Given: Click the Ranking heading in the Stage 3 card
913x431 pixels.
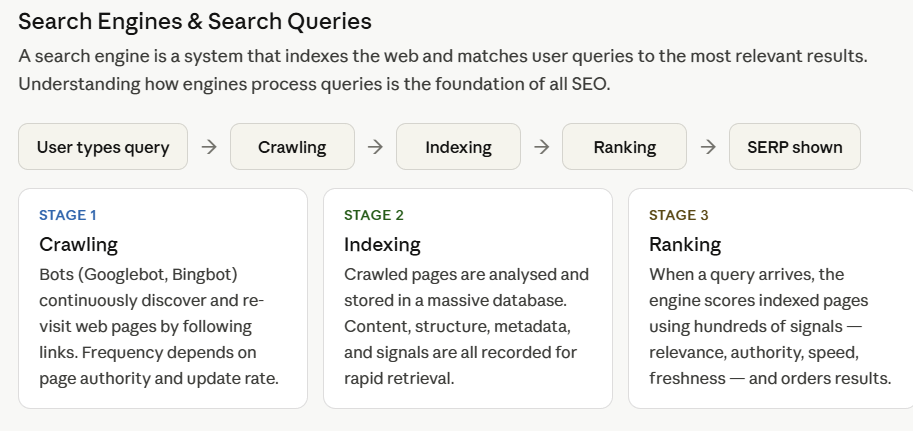Looking at the screenshot, I should pos(685,244).
